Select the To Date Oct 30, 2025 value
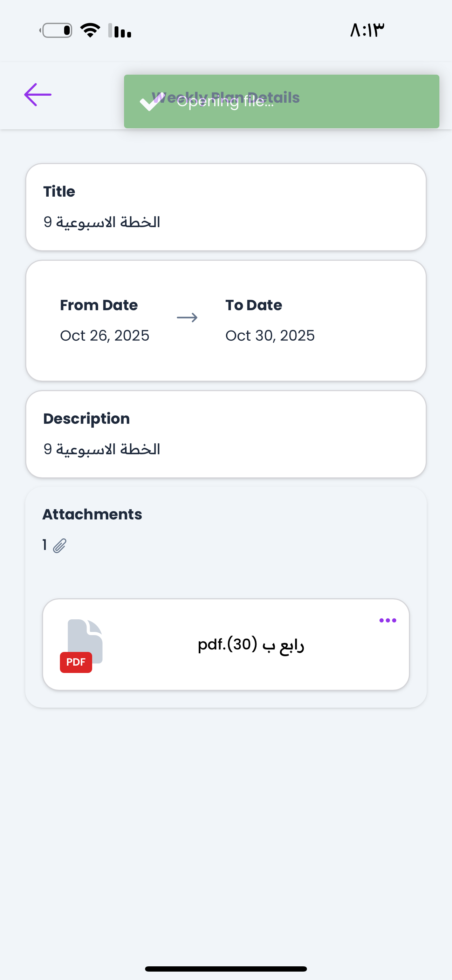 tap(270, 335)
